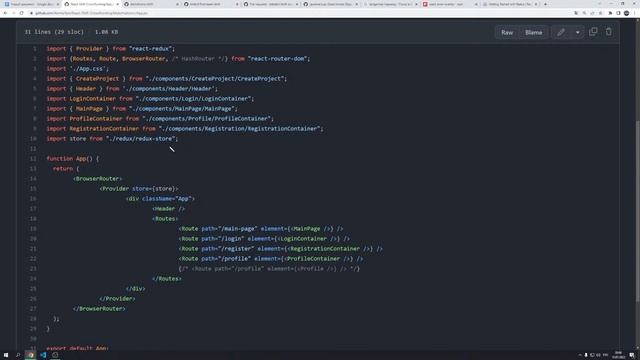Show hidden system tray icons chevron
Viewport: 640px width, 360px height.
tap(580, 355)
